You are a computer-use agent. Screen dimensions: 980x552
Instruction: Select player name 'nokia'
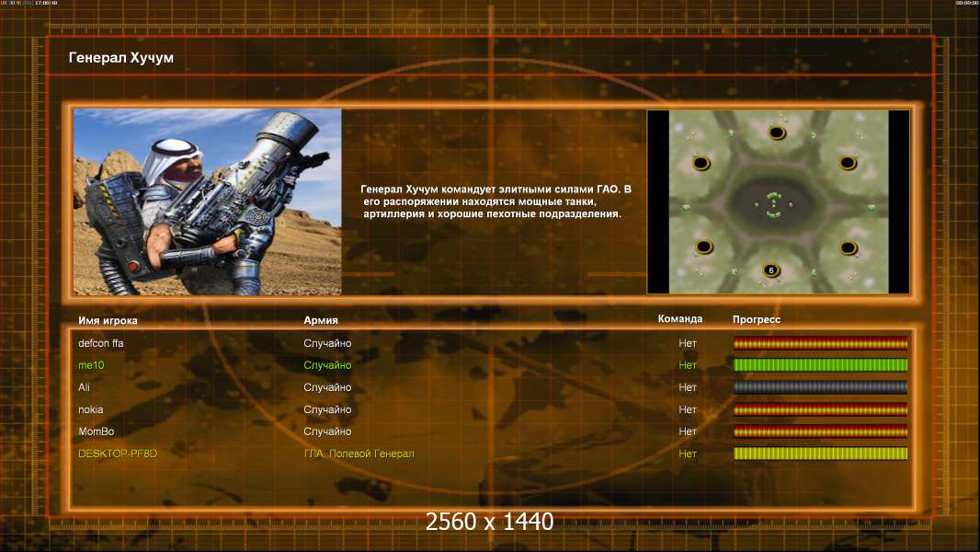click(91, 409)
